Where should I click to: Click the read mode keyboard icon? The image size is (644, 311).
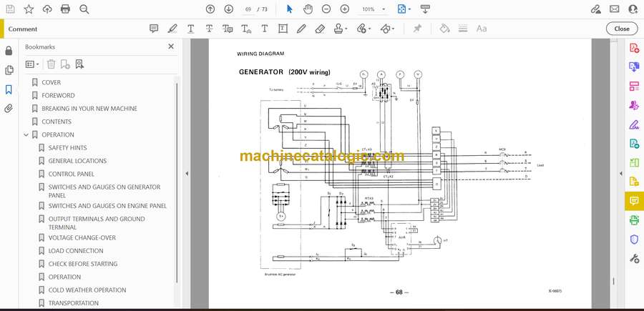[425, 9]
